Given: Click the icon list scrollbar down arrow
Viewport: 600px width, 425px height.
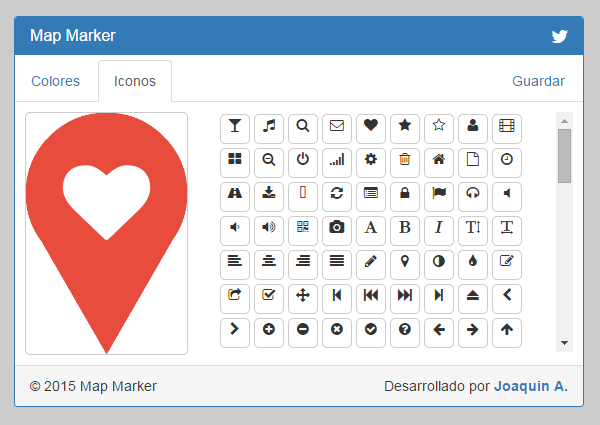Looking at the screenshot, I should click(564, 343).
